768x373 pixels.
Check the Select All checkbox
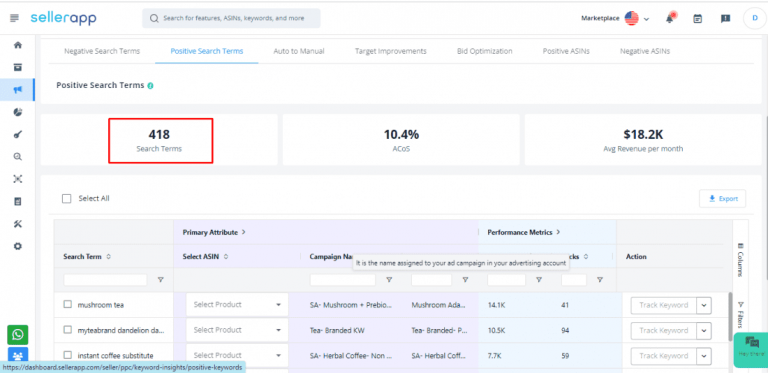click(x=67, y=199)
